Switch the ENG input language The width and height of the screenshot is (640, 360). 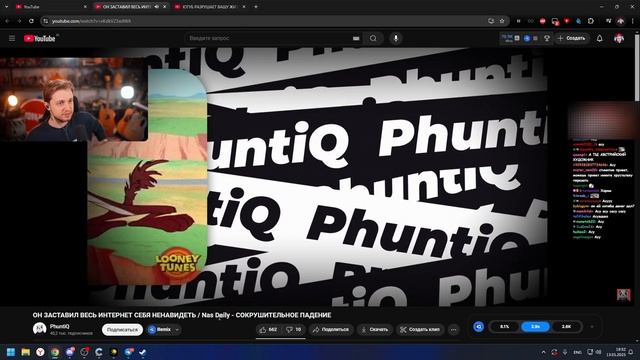[x=578, y=352]
